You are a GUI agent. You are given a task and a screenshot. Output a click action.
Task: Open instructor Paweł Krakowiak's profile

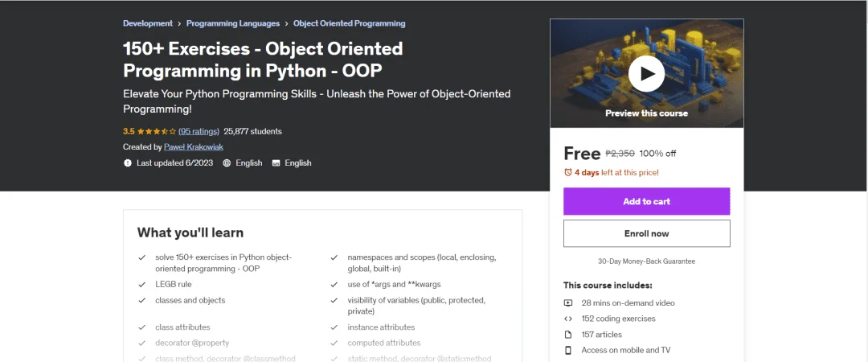pyautogui.click(x=194, y=147)
